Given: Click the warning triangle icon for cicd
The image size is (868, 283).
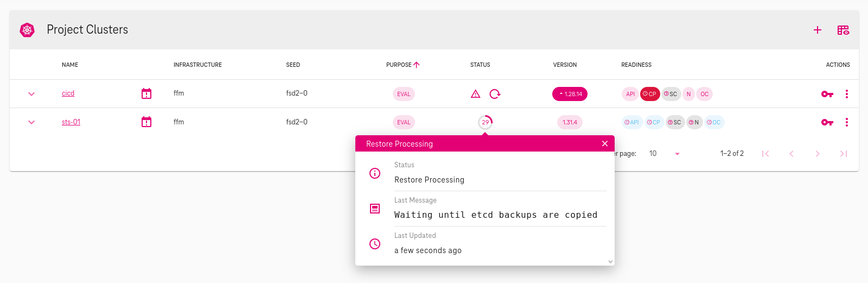Looking at the screenshot, I should click(475, 94).
